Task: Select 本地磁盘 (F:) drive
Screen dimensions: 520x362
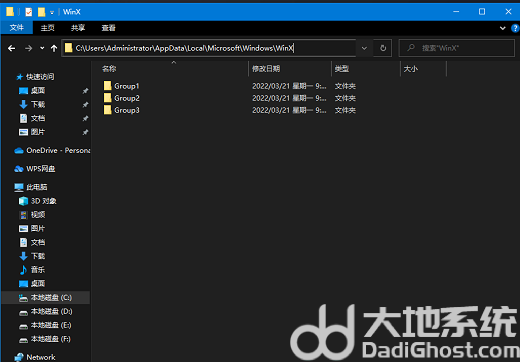Action: [x=45, y=339]
